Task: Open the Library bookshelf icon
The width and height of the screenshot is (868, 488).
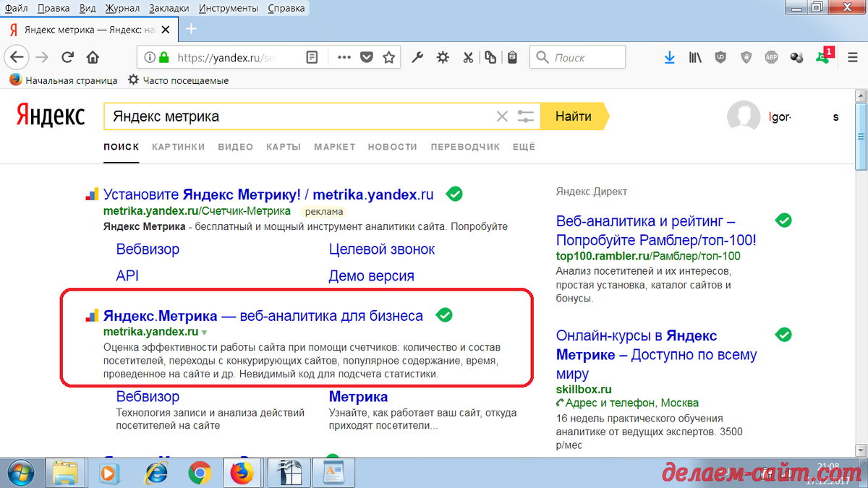Action: 695,57
